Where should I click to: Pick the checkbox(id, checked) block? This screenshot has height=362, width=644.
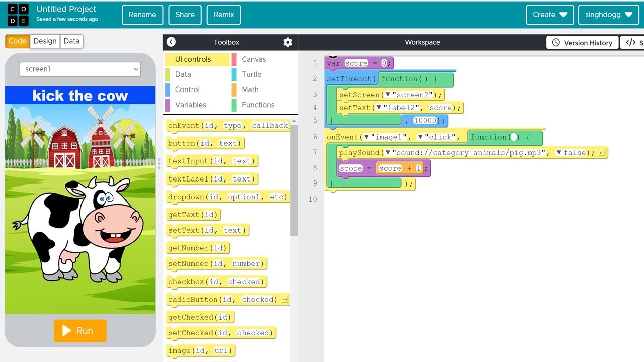216,282
